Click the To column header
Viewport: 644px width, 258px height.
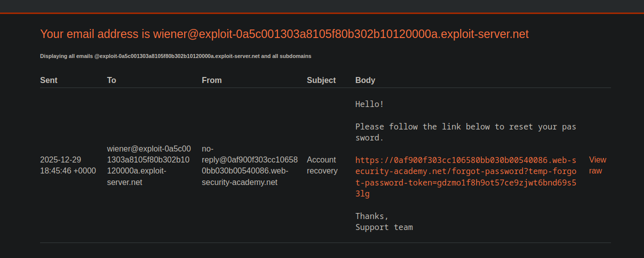point(111,80)
